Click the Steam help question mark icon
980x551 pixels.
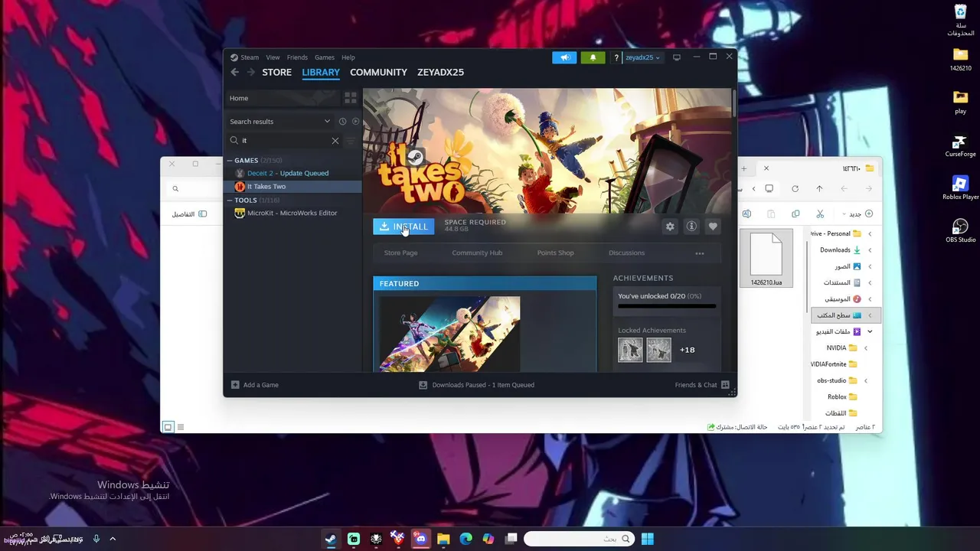(x=616, y=57)
